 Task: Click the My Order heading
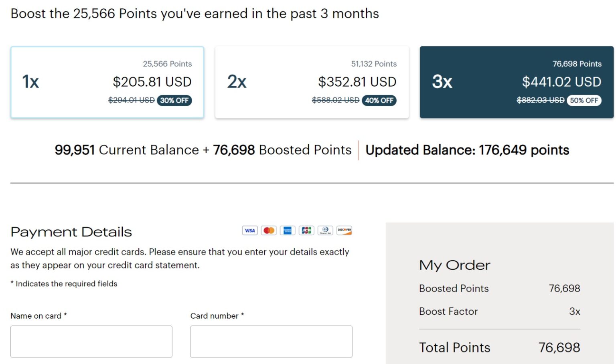tap(454, 265)
